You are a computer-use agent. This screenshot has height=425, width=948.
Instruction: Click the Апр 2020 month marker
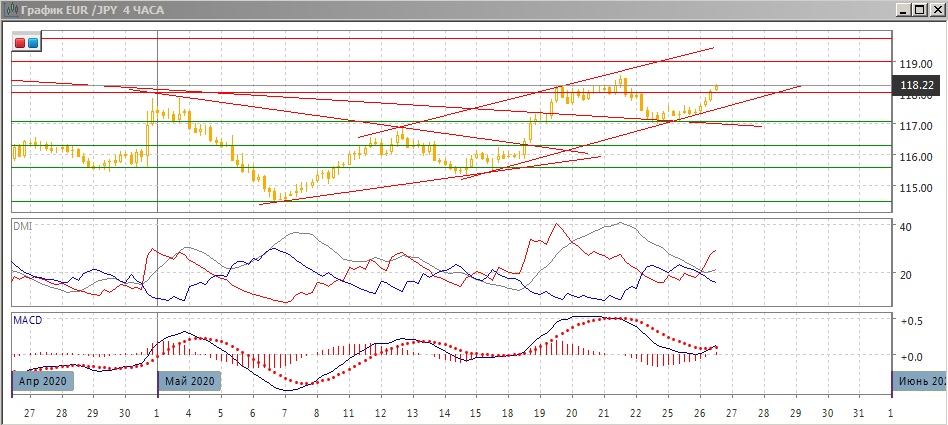pos(43,381)
